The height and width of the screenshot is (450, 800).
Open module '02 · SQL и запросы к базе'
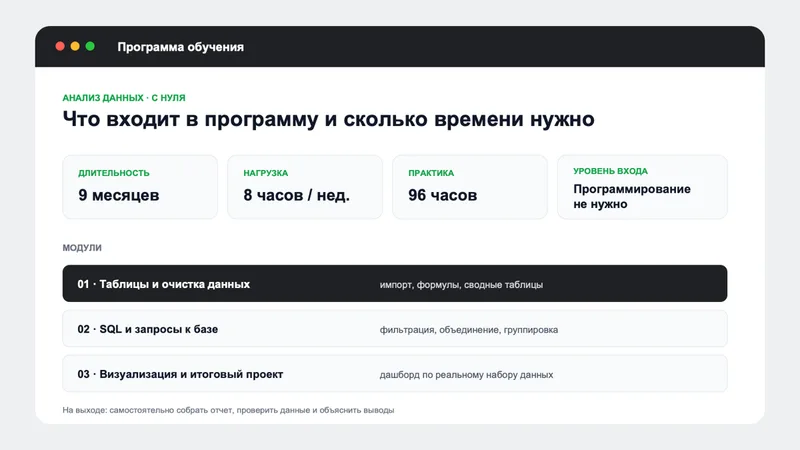395,329
